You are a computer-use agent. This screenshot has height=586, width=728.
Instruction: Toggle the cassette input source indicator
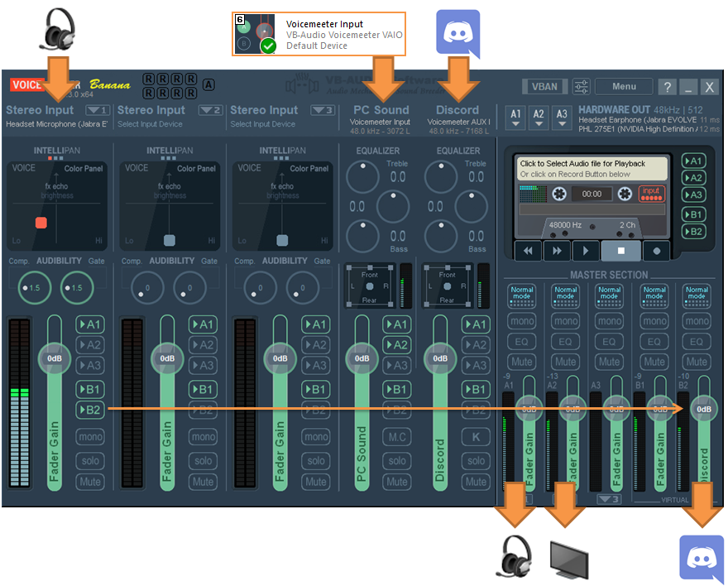(x=651, y=193)
